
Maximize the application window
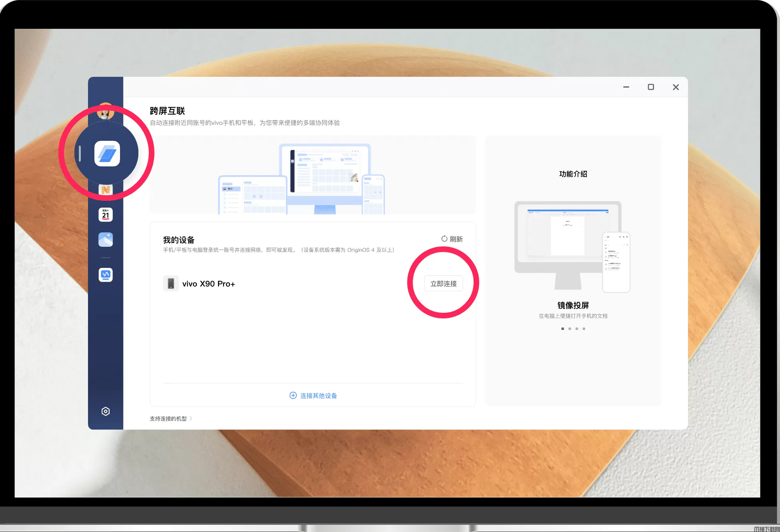pos(651,87)
